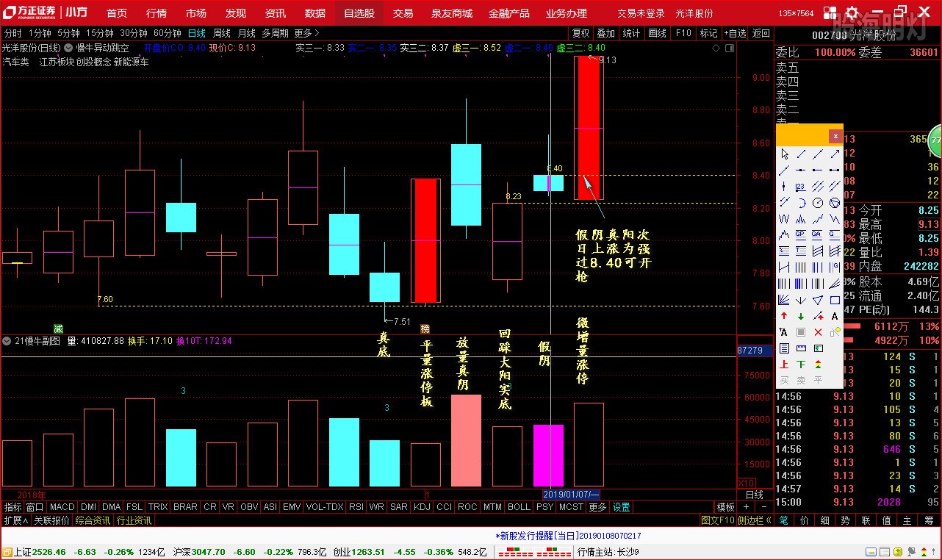Select the line segment drawing tool
Image resolution: width=942 pixels, height=560 pixels.
[800, 154]
